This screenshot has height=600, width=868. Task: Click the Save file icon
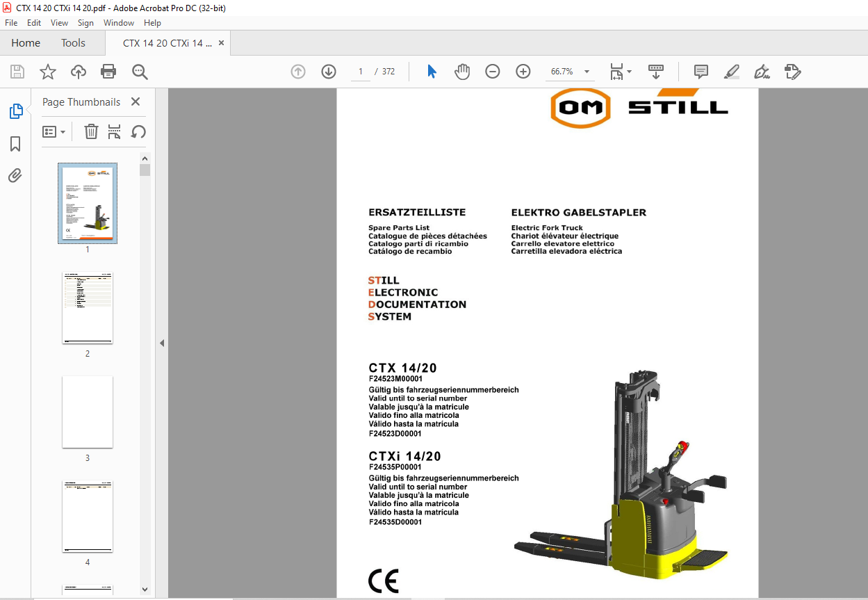[17, 72]
